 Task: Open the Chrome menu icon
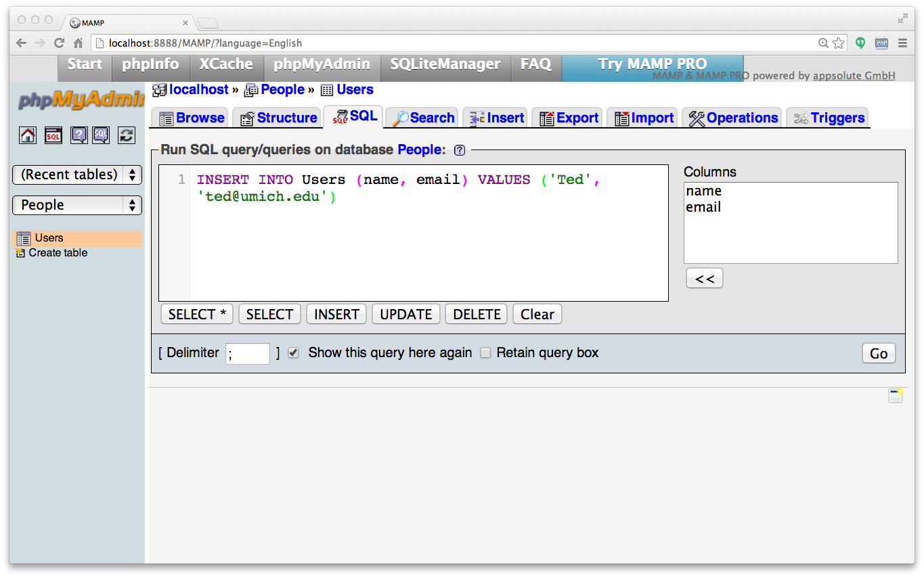902,43
